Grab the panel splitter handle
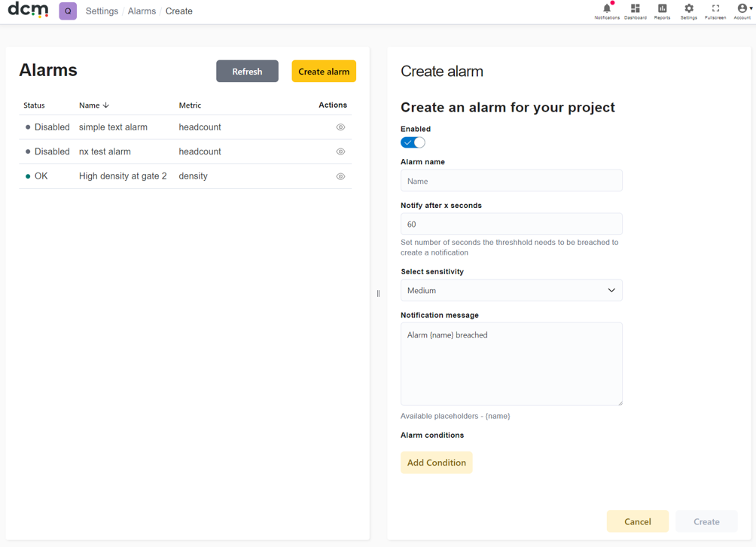Image resolution: width=756 pixels, height=547 pixels. pos(379,293)
